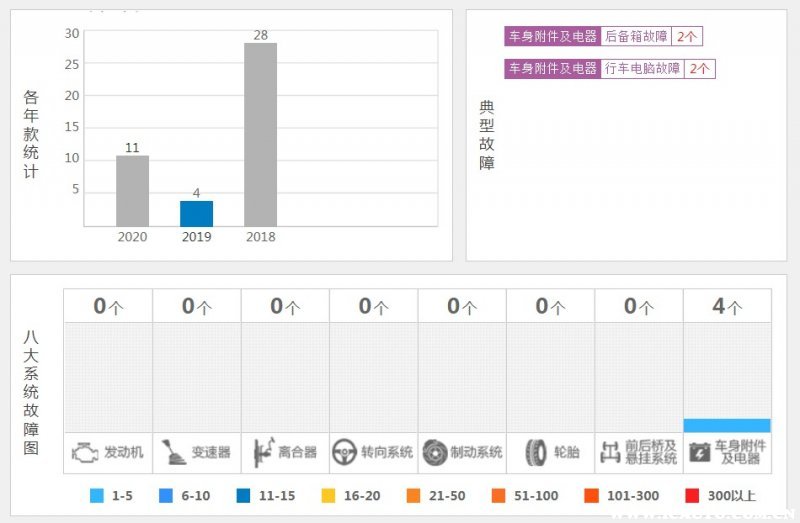Open the 行车电脑故障 fault tag
The height and width of the screenshot is (523, 800).
[x=643, y=69]
